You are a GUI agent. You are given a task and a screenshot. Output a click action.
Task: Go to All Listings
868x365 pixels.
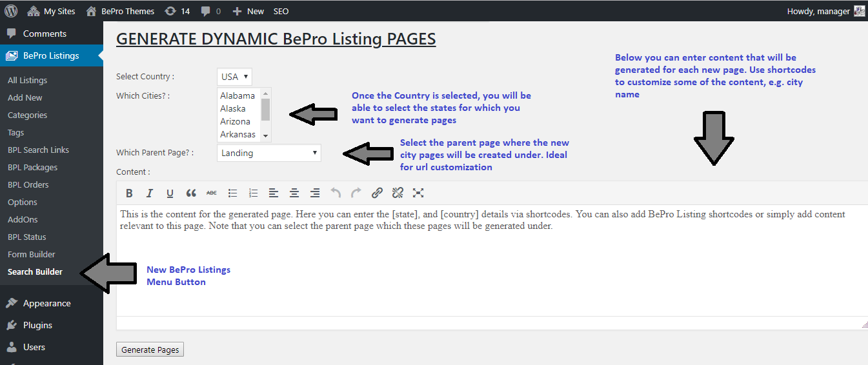click(27, 80)
